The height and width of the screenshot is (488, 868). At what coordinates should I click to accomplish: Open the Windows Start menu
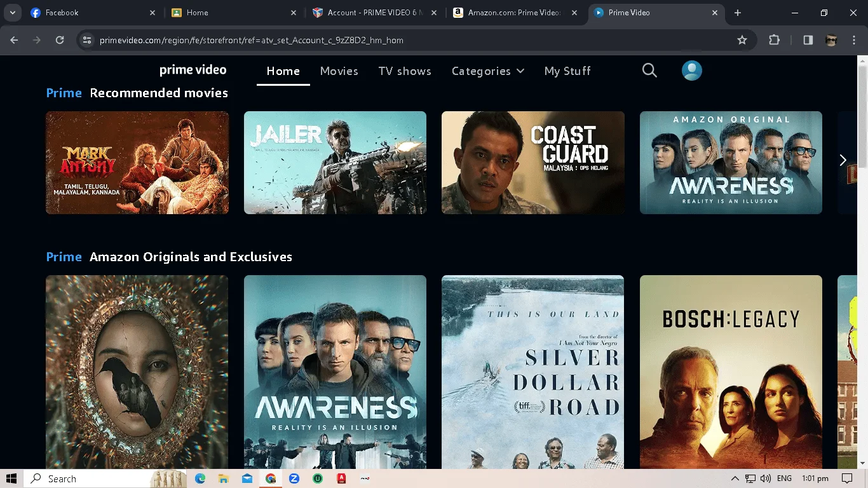(x=11, y=478)
